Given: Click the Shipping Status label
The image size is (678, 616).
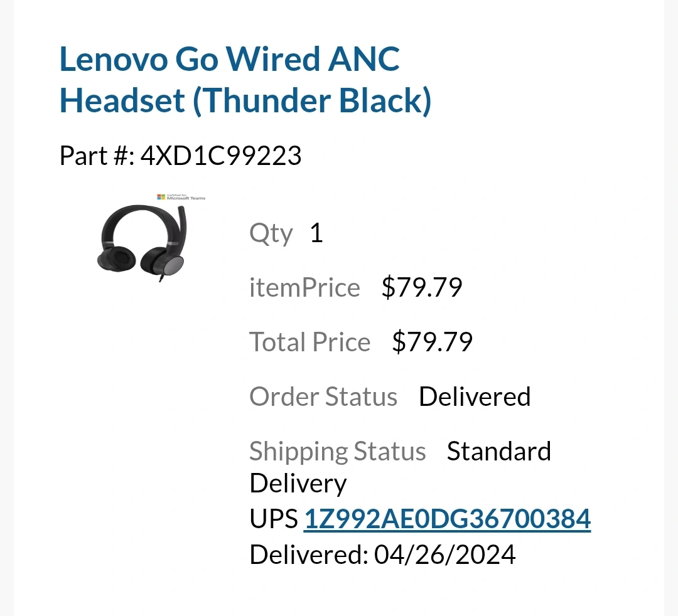Looking at the screenshot, I should coord(337,452).
